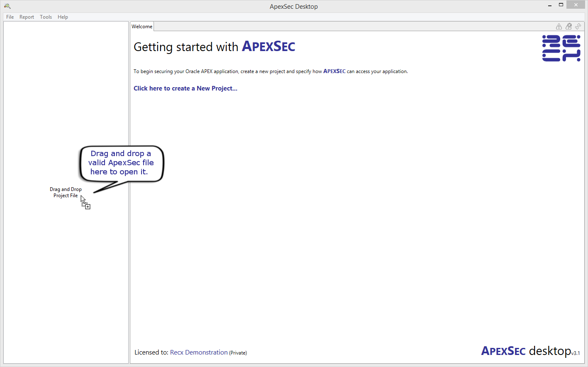Click the Recx logo graphic
The height and width of the screenshot is (367, 588).
coord(561,48)
